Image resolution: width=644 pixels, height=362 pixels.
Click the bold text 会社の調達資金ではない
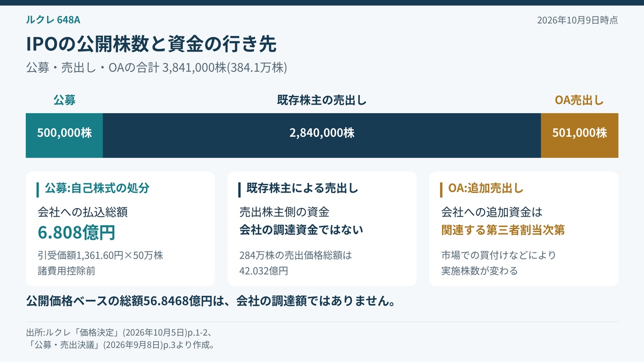pos(301,230)
